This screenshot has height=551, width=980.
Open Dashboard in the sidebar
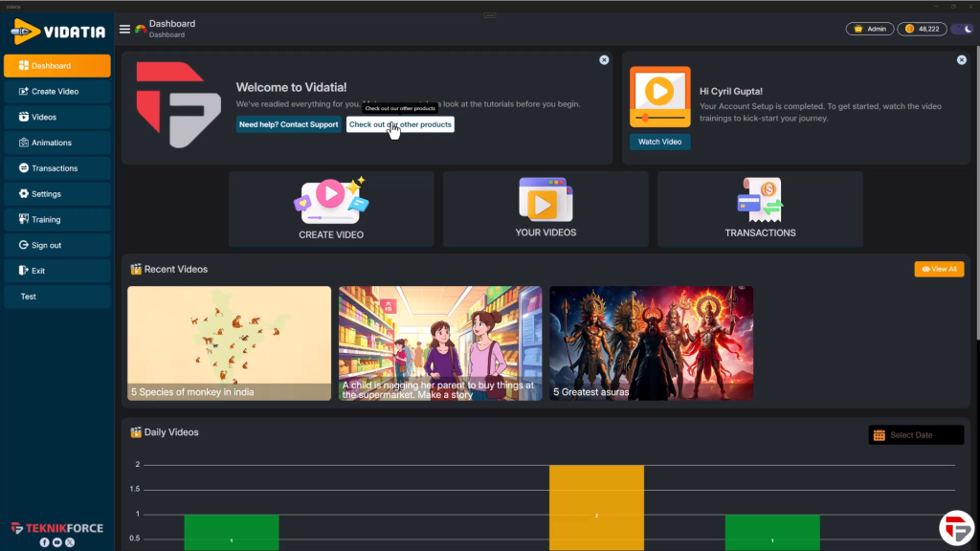56,66
